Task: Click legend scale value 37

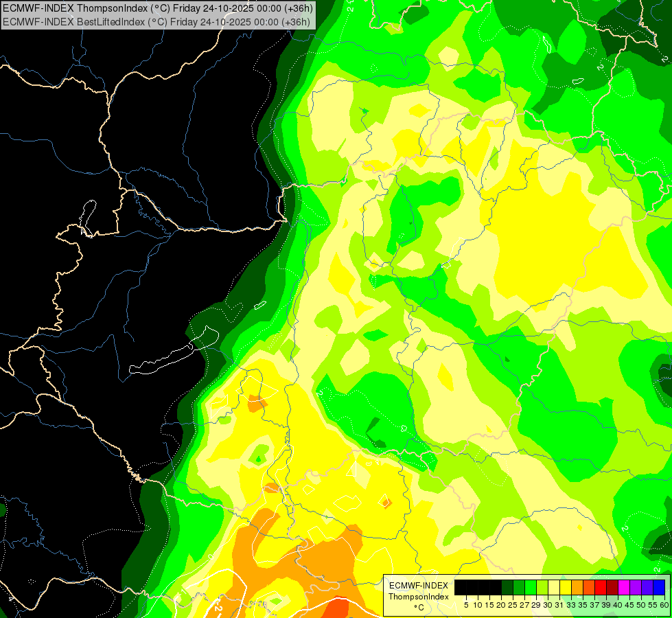Action: click(595, 605)
